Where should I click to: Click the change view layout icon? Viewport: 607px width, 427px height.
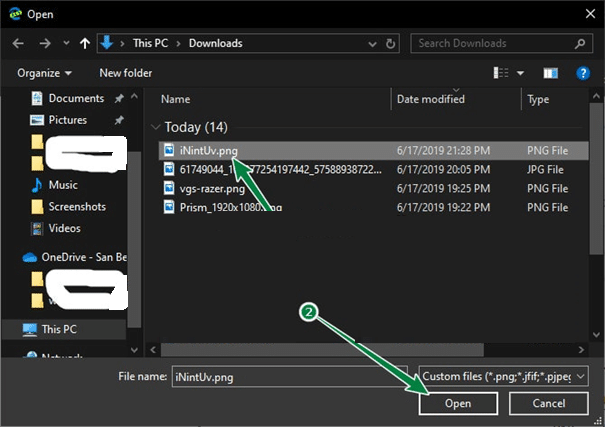(x=502, y=73)
